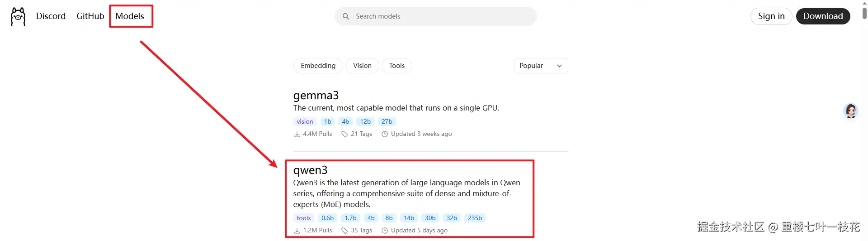Toggle the Tools filter chip
Viewport: 868px width, 241px height.
point(397,66)
